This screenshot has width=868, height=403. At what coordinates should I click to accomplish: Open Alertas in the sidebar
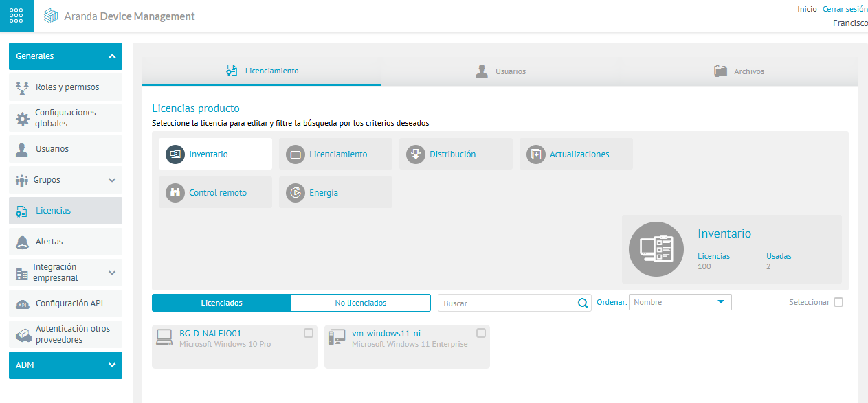point(65,242)
